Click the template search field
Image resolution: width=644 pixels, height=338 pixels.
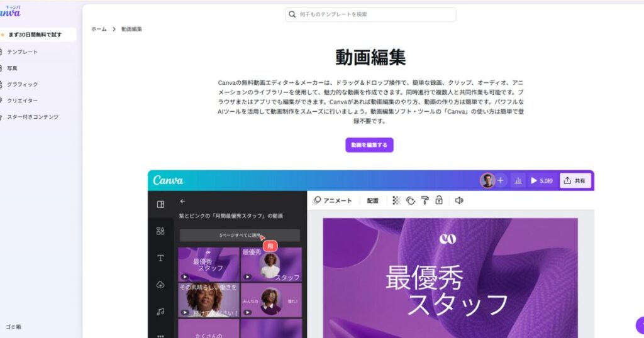click(370, 14)
